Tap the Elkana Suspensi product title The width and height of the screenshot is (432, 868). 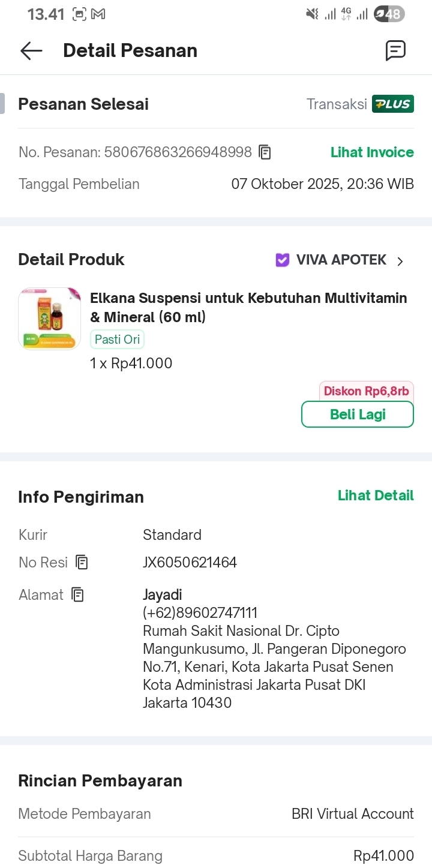click(x=248, y=307)
